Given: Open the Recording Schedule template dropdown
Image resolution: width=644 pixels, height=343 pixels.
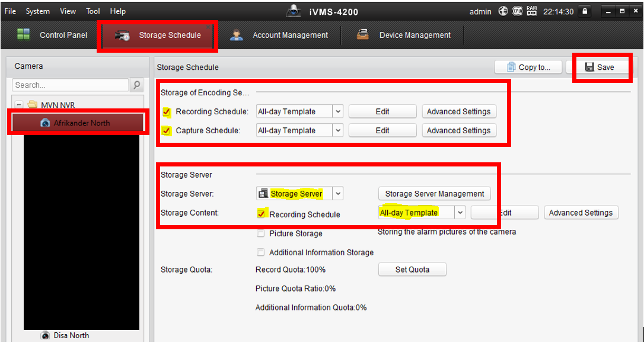Looking at the screenshot, I should (337, 111).
